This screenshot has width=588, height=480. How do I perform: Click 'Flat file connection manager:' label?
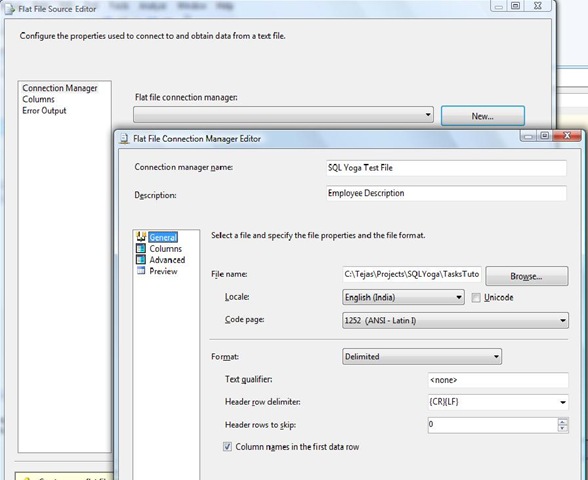pyautogui.click(x=186, y=98)
